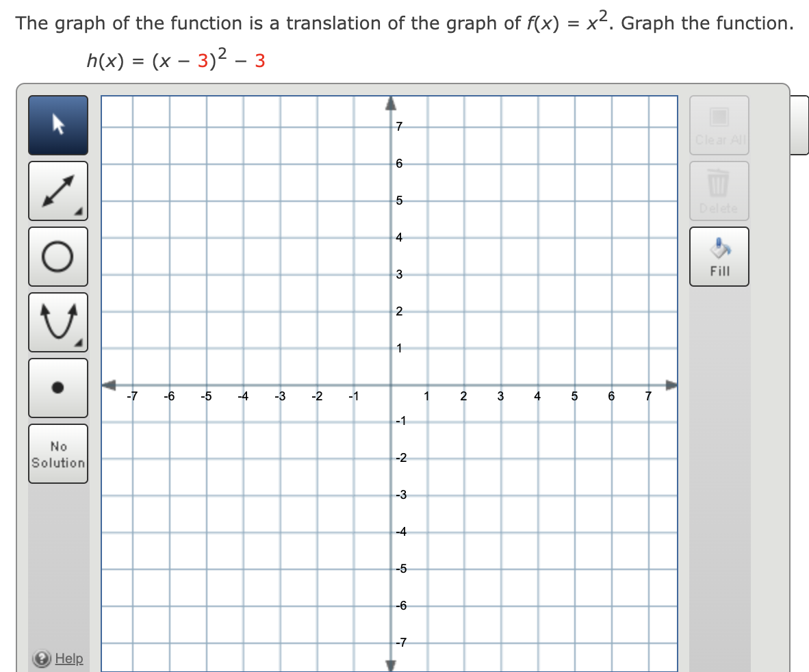Click the grid point at (3, -3)
The height and width of the screenshot is (672, 809).
click(500, 495)
